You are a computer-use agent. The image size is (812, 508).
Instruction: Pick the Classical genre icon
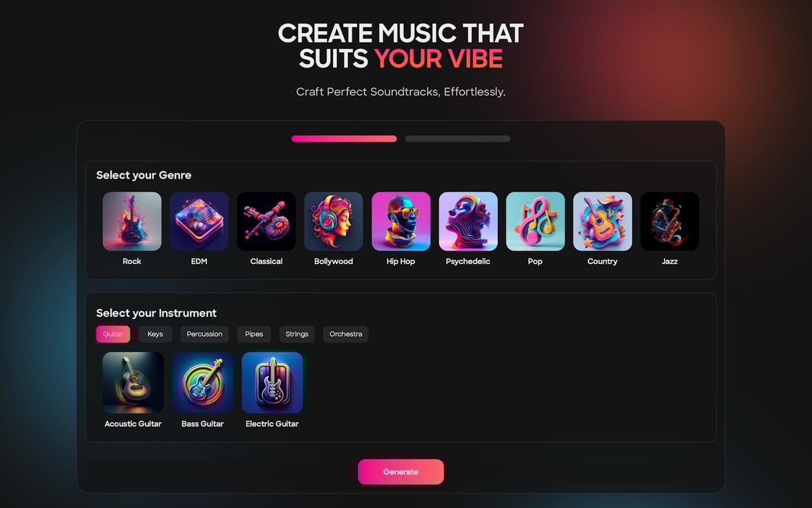coord(266,222)
